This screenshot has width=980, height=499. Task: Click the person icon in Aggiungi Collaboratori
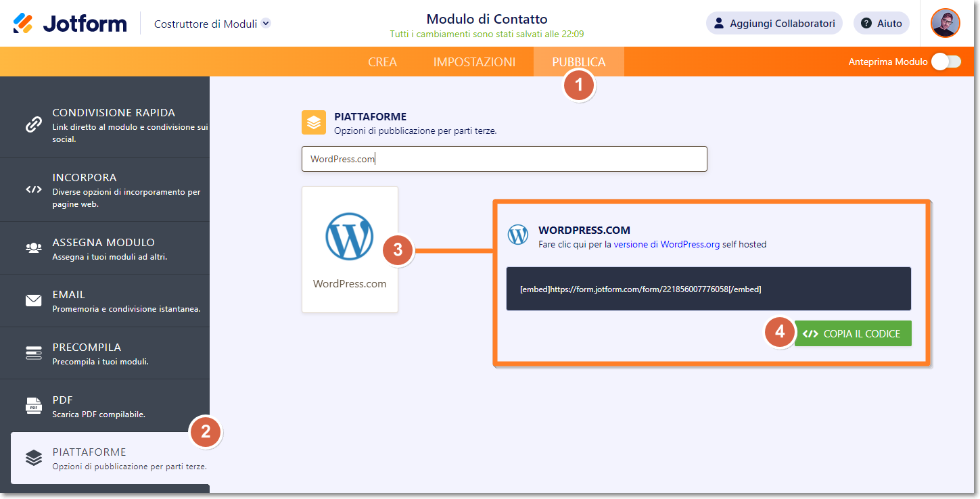(x=719, y=23)
